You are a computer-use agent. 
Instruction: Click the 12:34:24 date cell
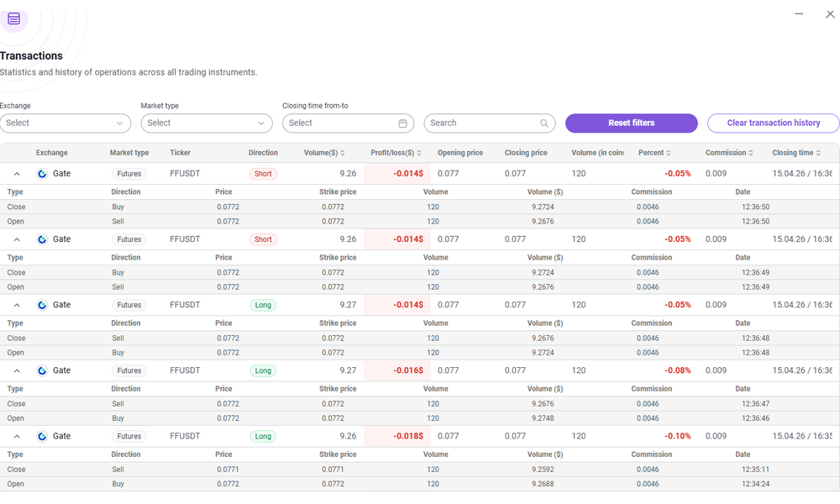(755, 484)
